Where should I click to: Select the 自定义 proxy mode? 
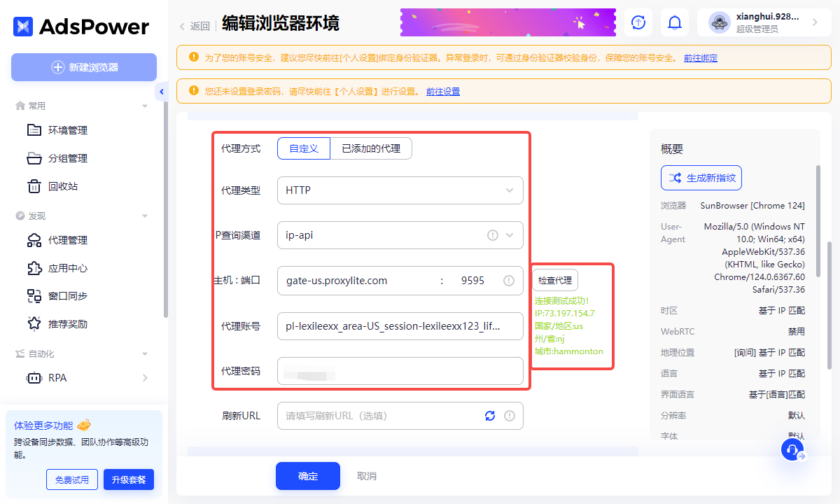304,148
